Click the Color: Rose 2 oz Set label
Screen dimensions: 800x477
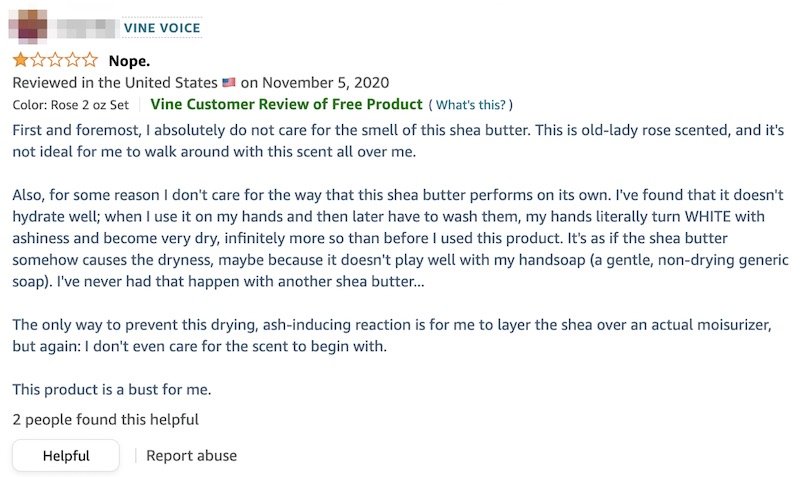tap(70, 105)
